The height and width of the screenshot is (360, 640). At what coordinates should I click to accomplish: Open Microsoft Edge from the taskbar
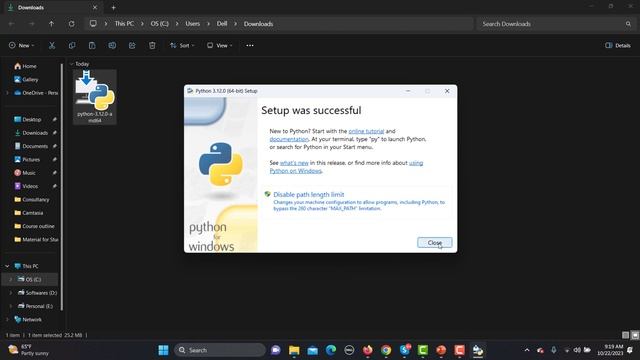(331, 350)
